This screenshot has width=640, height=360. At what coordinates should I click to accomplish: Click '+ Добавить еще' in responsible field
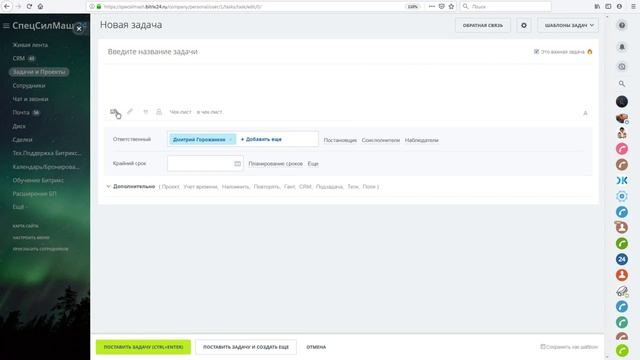pos(261,139)
